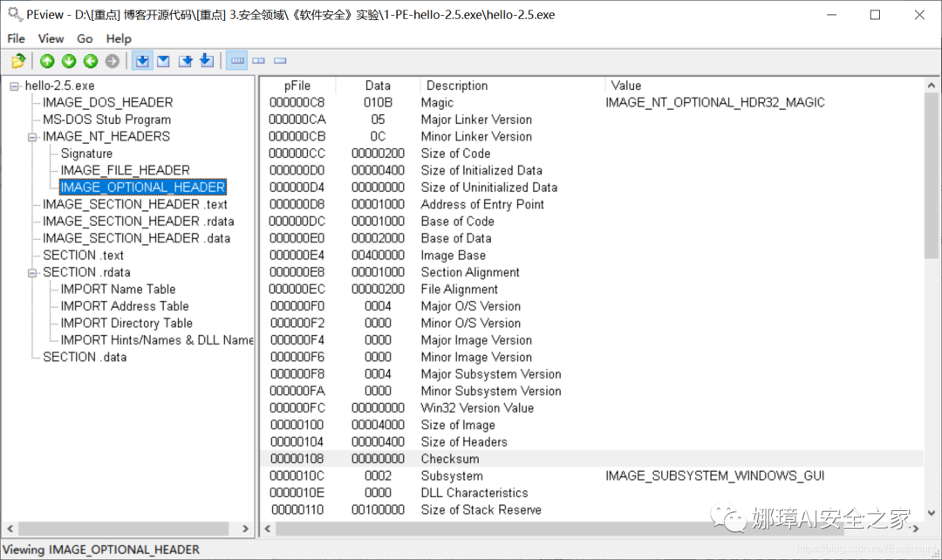Select IMAGE_SECTION_HEADER .rdata in the tree
The width and height of the screenshot is (942, 560).
click(x=138, y=221)
